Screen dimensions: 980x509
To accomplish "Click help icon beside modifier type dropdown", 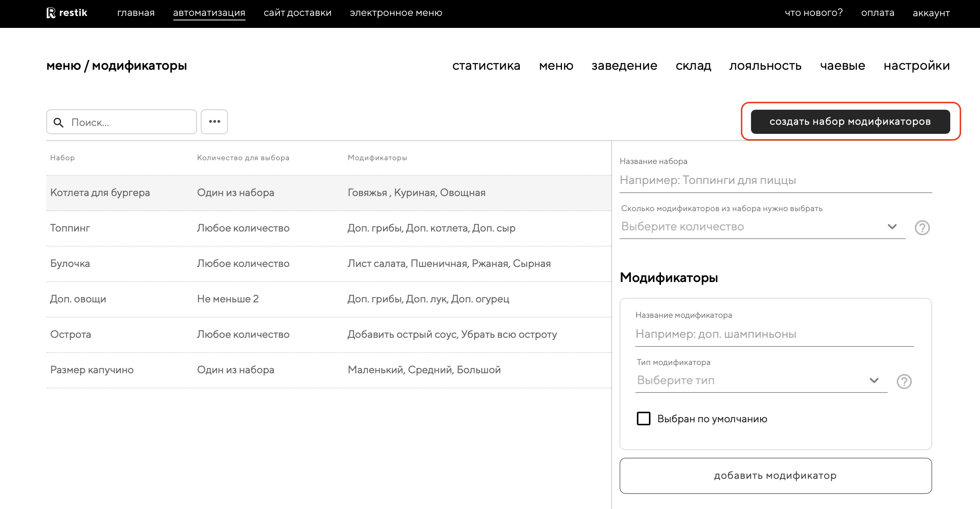I will coord(904,382).
